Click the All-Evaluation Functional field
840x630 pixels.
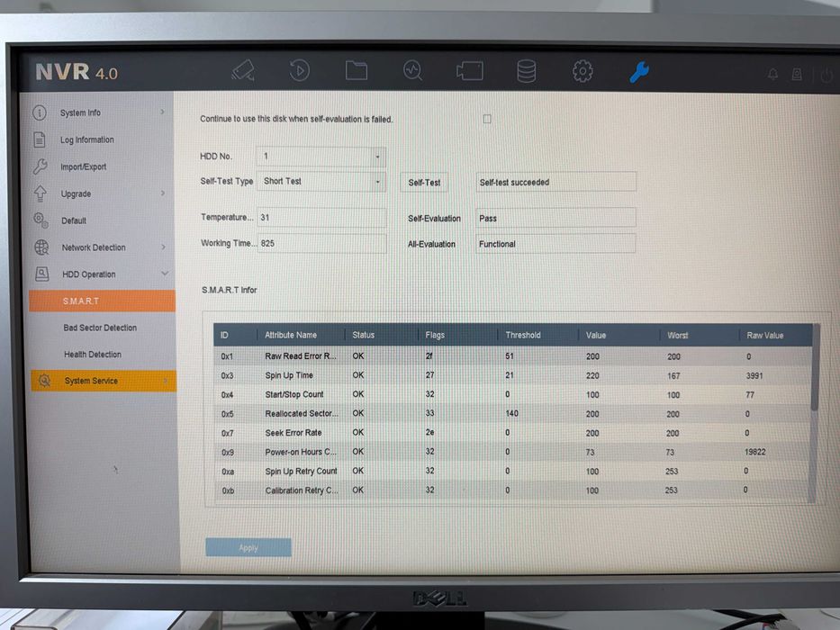(x=555, y=244)
